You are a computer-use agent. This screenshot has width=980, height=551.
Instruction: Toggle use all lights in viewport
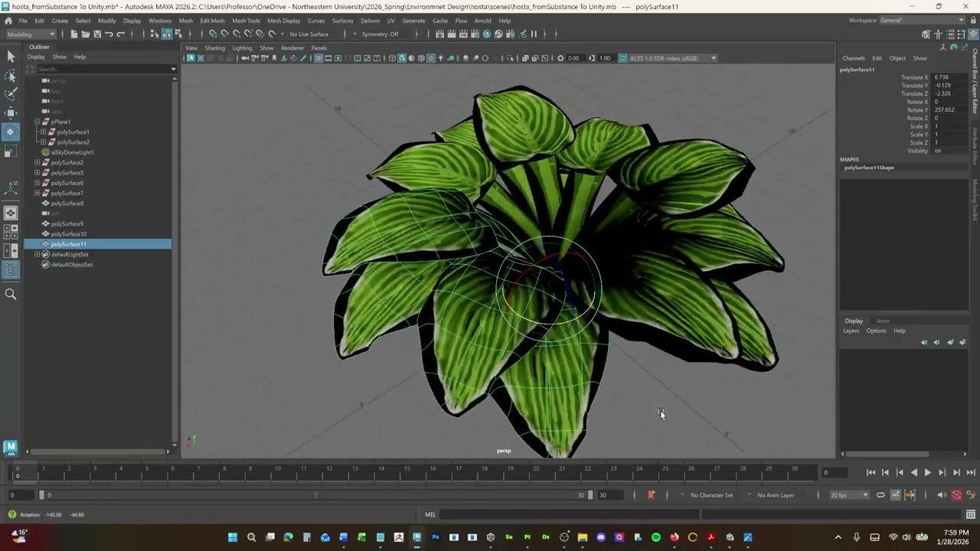click(440, 58)
